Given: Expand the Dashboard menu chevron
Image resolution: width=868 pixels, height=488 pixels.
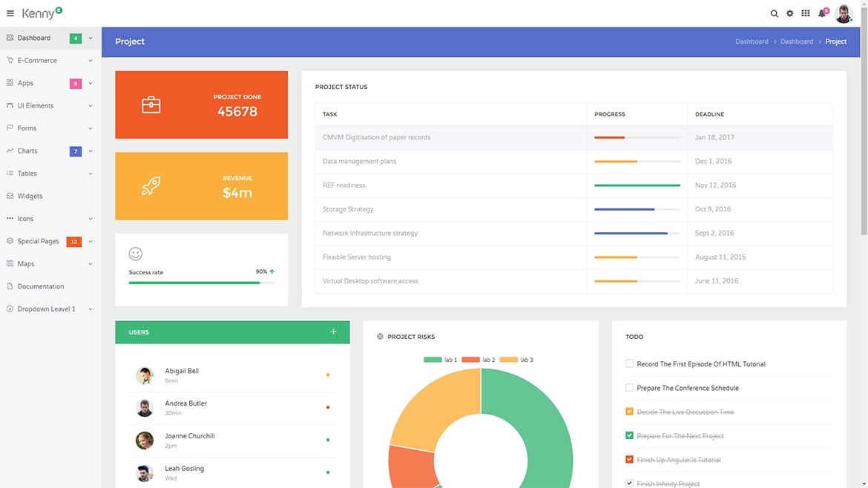Looking at the screenshot, I should click(91, 38).
